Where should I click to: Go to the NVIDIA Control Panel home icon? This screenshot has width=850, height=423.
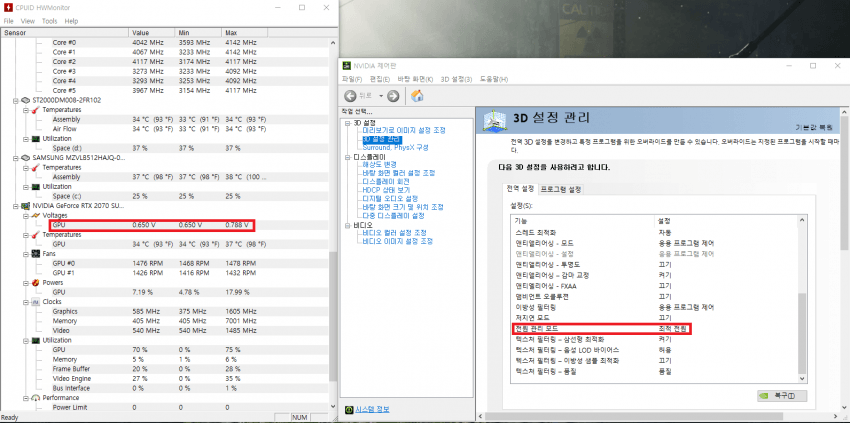pyautogui.click(x=417, y=96)
